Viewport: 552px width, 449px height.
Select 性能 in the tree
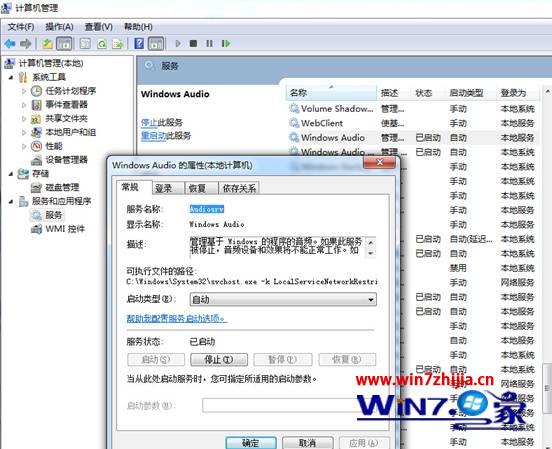point(54,146)
